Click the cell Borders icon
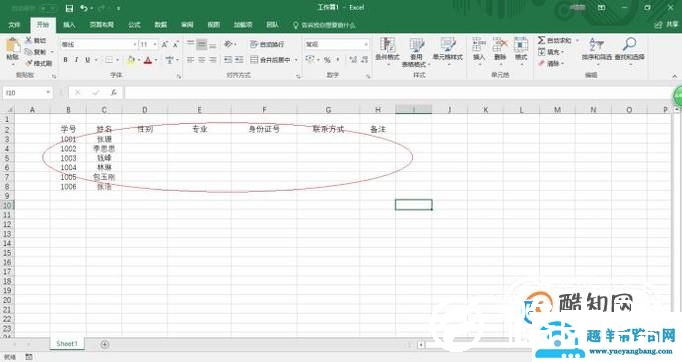This screenshot has width=682, height=362. point(109,60)
